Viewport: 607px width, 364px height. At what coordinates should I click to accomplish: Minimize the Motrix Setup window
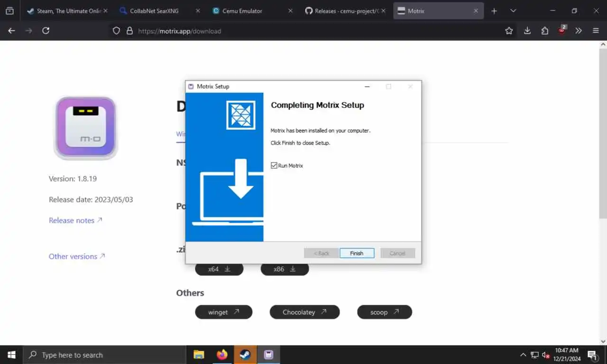pyautogui.click(x=367, y=86)
